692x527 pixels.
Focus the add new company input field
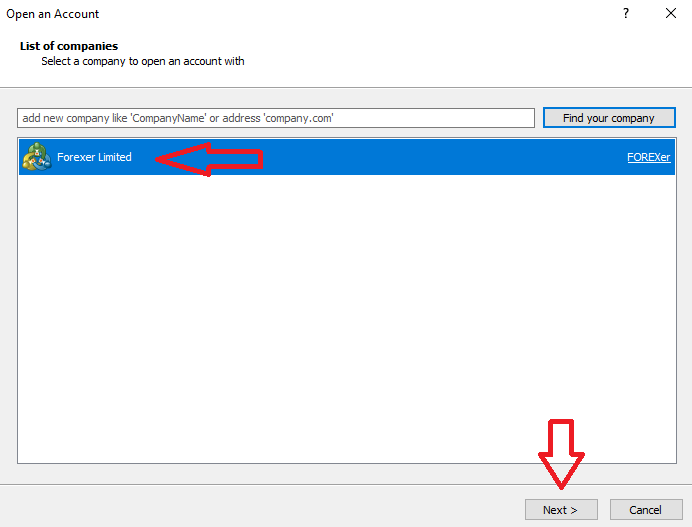(x=276, y=118)
